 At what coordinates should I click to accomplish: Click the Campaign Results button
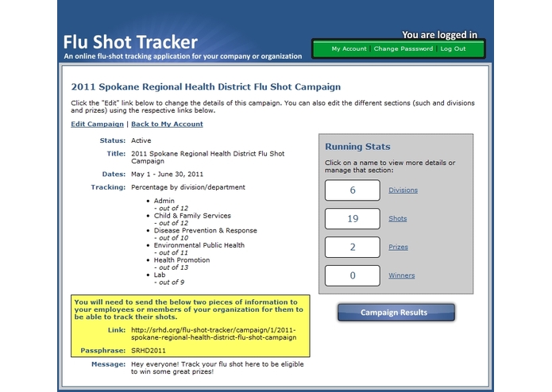pyautogui.click(x=396, y=313)
